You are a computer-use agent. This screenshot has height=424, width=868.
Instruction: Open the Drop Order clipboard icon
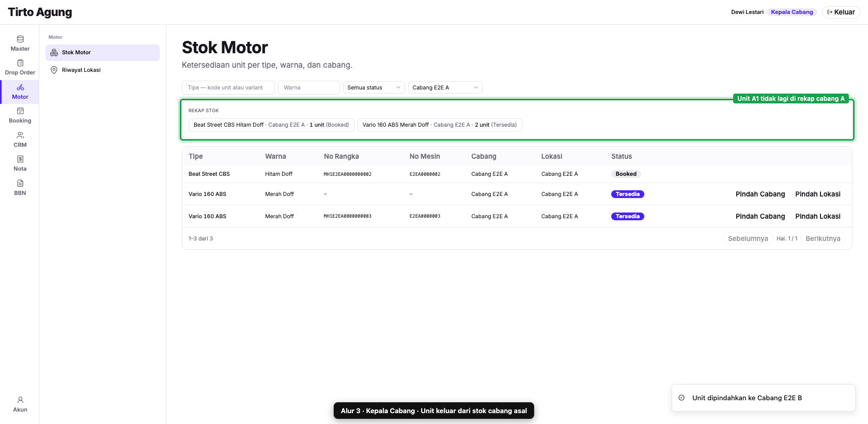click(20, 63)
